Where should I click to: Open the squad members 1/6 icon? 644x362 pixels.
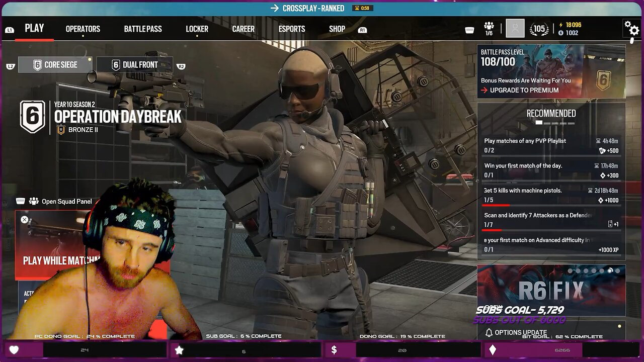(489, 29)
